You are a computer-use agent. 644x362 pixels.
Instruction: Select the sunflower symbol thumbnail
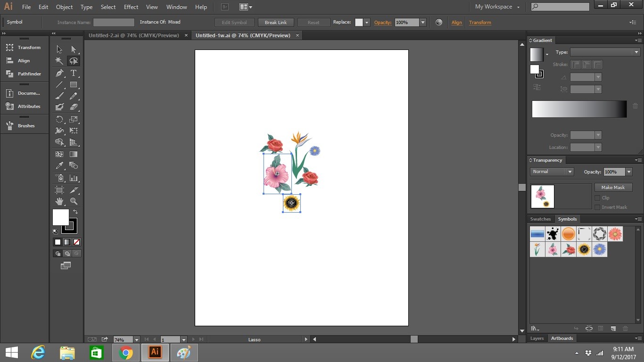(x=584, y=250)
